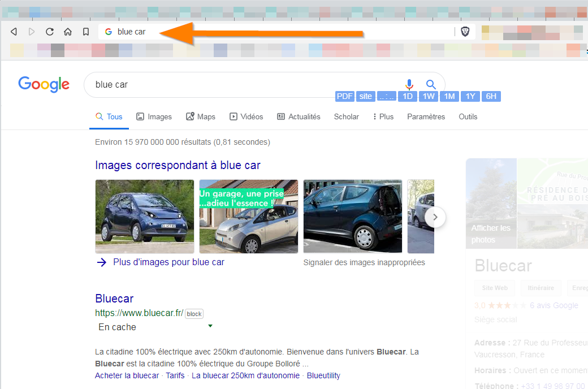Click the browser forward arrow
The image size is (588, 389).
(x=32, y=32)
